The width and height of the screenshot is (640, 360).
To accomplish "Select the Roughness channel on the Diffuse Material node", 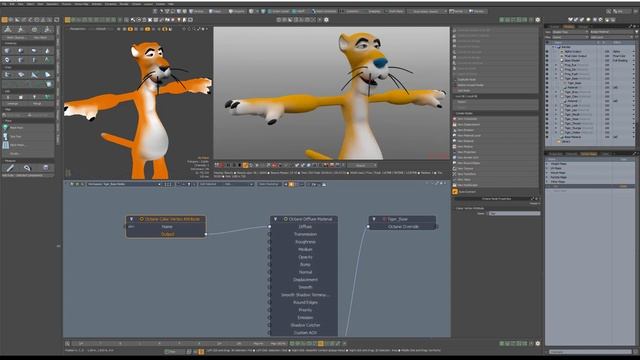I will click(x=305, y=242).
